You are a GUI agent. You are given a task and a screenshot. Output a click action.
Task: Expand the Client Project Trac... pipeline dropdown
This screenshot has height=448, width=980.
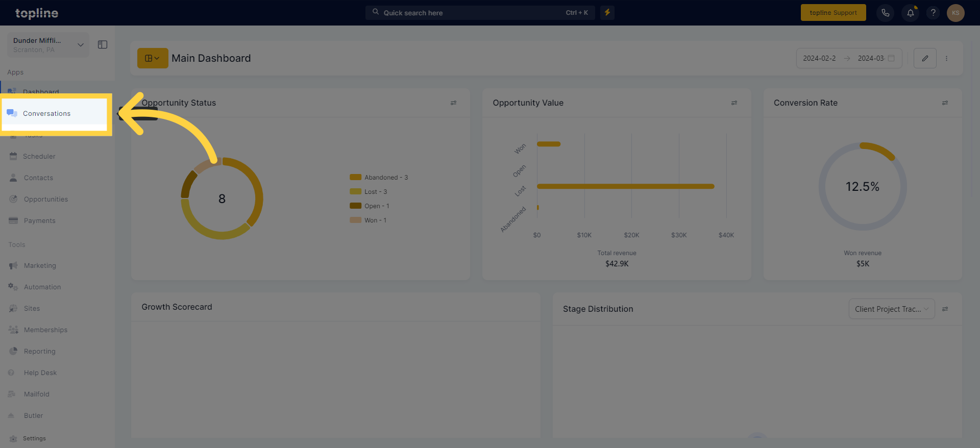[x=891, y=309]
